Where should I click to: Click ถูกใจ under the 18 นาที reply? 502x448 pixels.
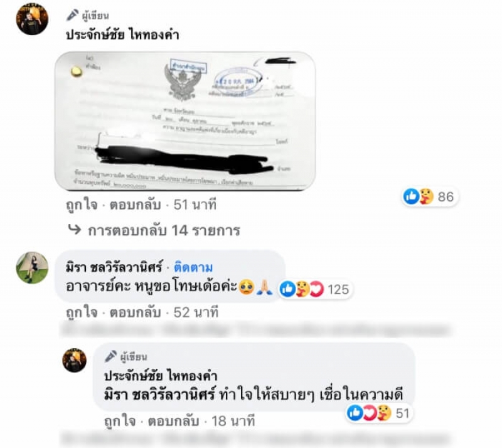coord(120,421)
